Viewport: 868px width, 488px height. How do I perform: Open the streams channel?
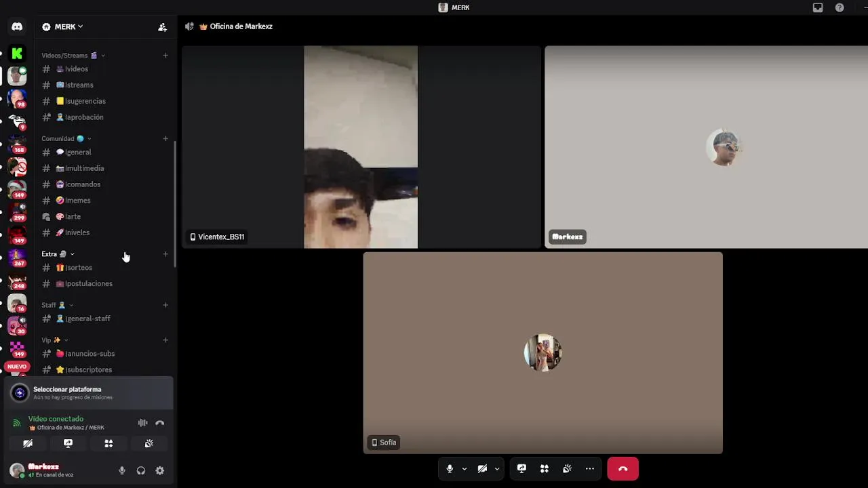point(105,85)
